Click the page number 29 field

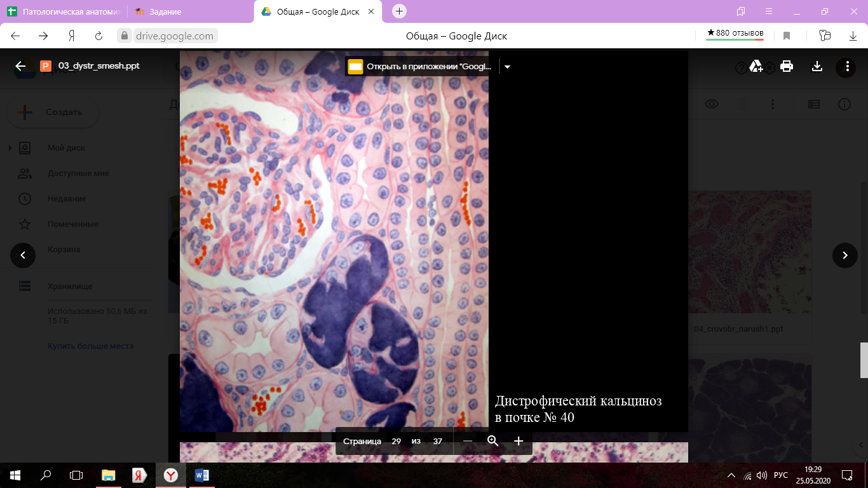point(396,441)
